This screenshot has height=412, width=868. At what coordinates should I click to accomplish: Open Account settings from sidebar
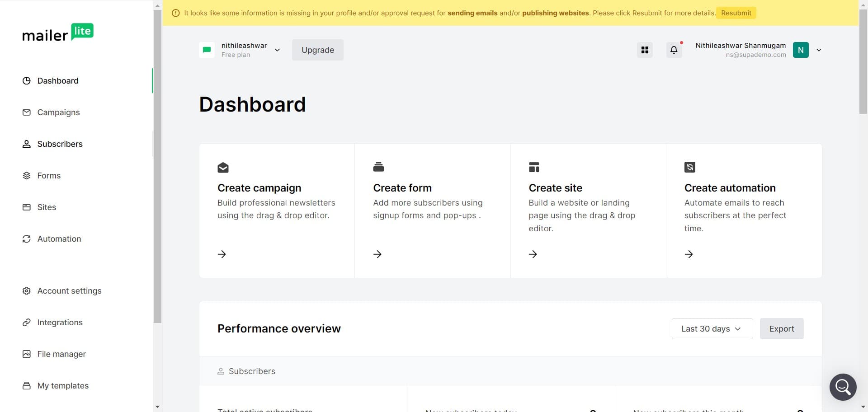tap(69, 290)
